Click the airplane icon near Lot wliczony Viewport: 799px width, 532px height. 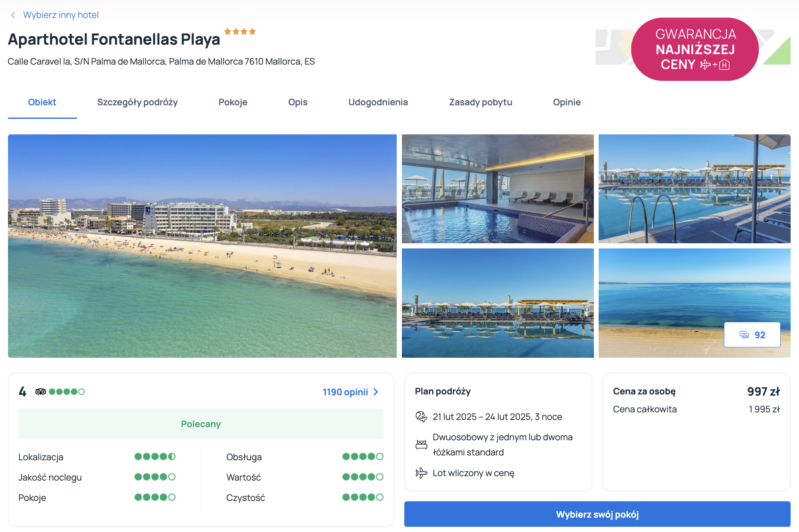tap(421, 473)
